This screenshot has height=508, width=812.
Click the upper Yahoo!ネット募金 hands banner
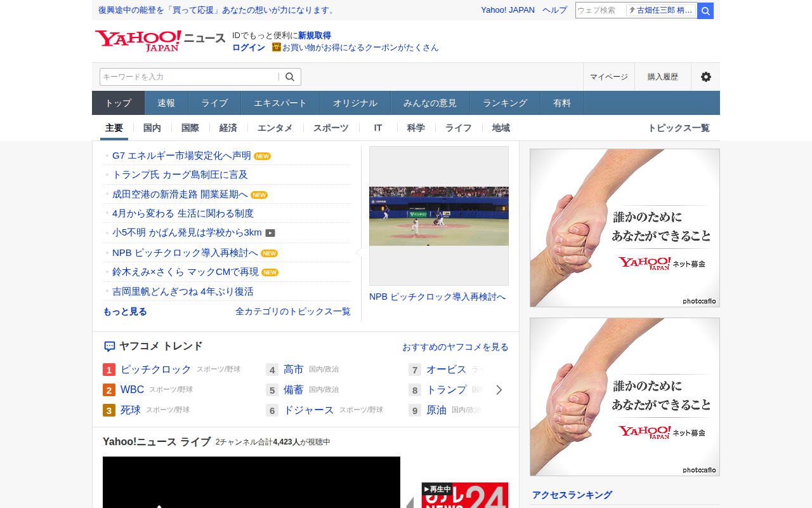(625, 228)
